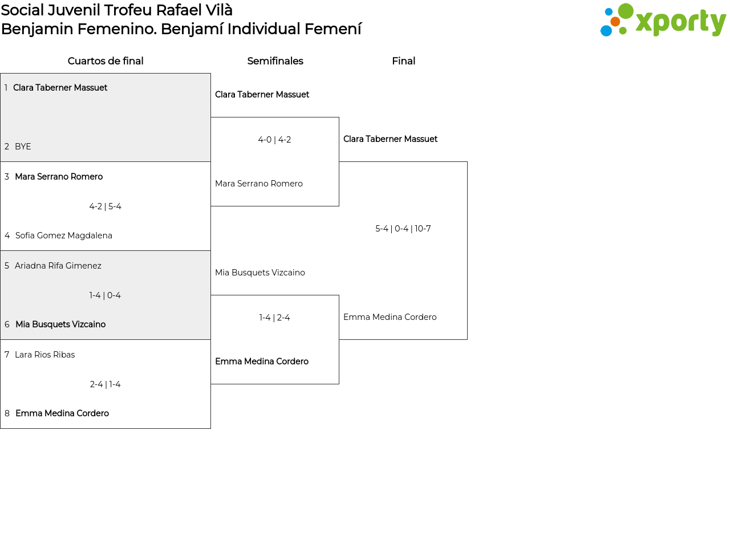The height and width of the screenshot is (560, 730).
Task: Click quarterfinal score 4-2 | 5-4
Action: (105, 206)
